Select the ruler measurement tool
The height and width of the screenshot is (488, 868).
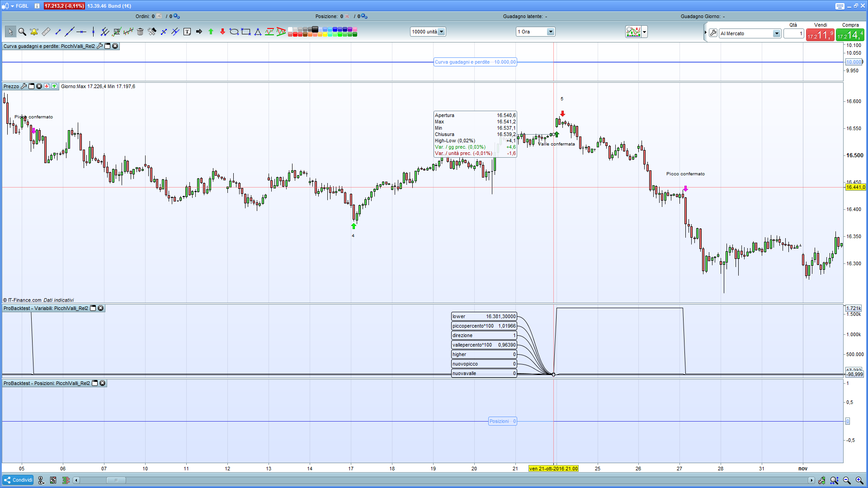pos(46,32)
